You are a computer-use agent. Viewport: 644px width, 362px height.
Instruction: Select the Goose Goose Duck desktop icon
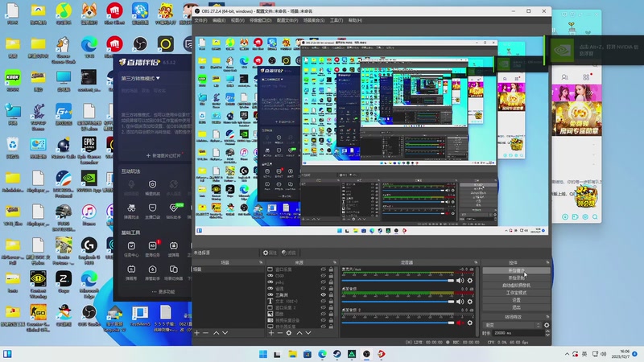(64, 49)
